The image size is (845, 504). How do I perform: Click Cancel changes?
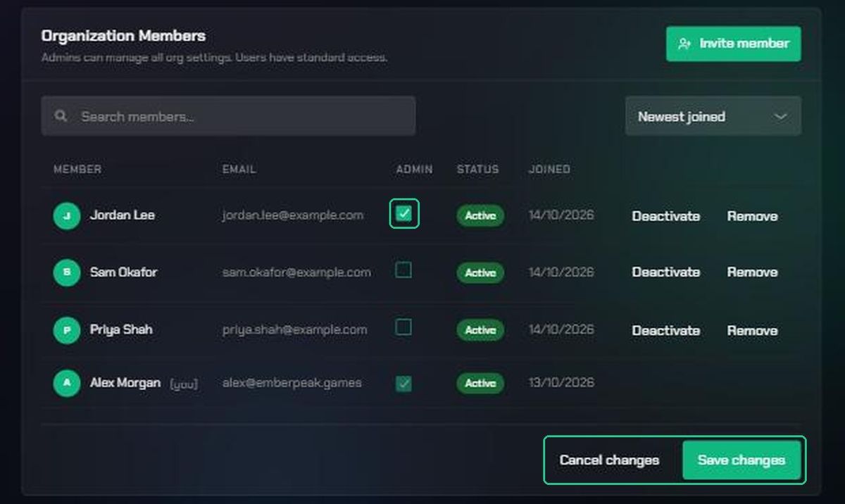(610, 460)
